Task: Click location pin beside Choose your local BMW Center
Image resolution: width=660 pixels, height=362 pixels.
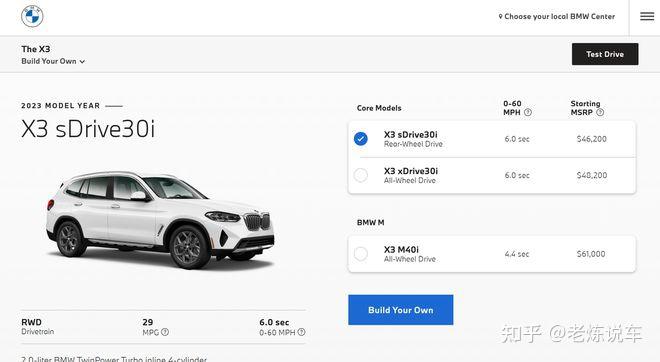Action: 500,16
